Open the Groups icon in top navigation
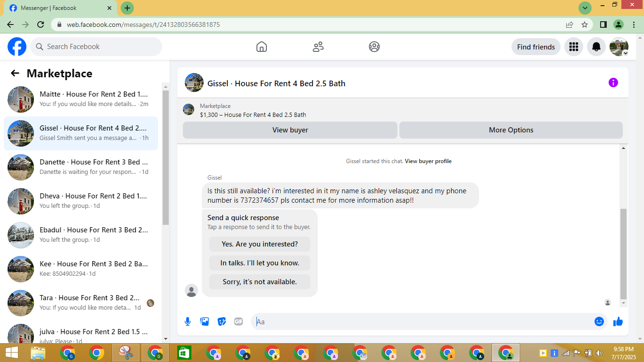644x362 pixels. pos(374,47)
